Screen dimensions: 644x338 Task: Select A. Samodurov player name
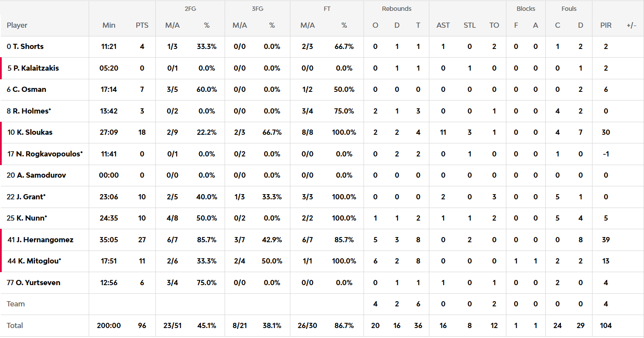click(42, 175)
